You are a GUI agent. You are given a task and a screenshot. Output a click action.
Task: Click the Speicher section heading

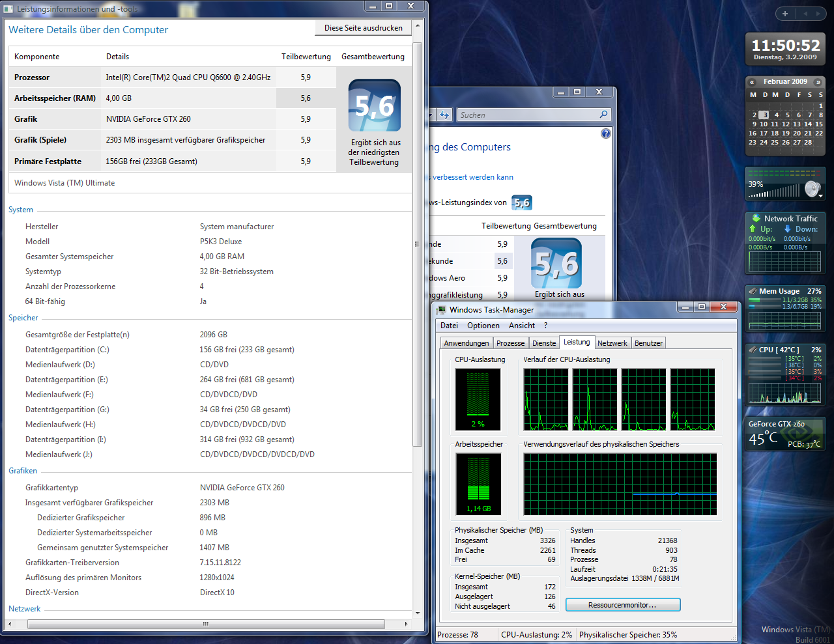point(23,318)
